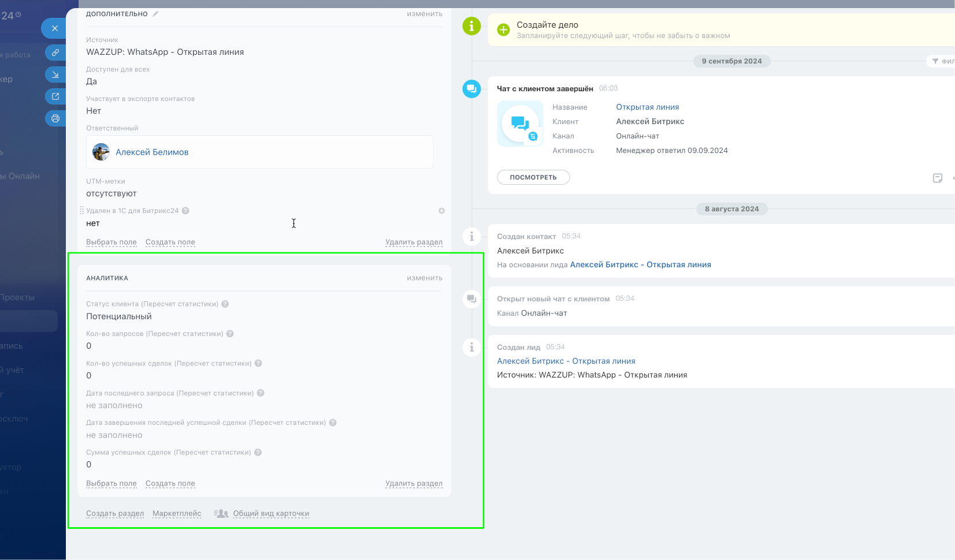
Task: Open lead link under Создан лид
Action: pos(566,361)
